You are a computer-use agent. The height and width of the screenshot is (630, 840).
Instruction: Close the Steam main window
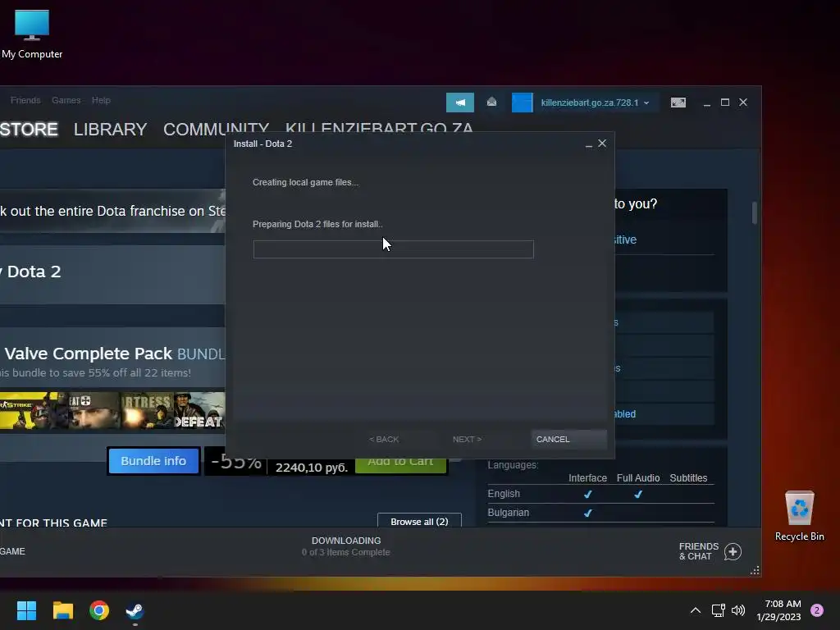tap(743, 103)
